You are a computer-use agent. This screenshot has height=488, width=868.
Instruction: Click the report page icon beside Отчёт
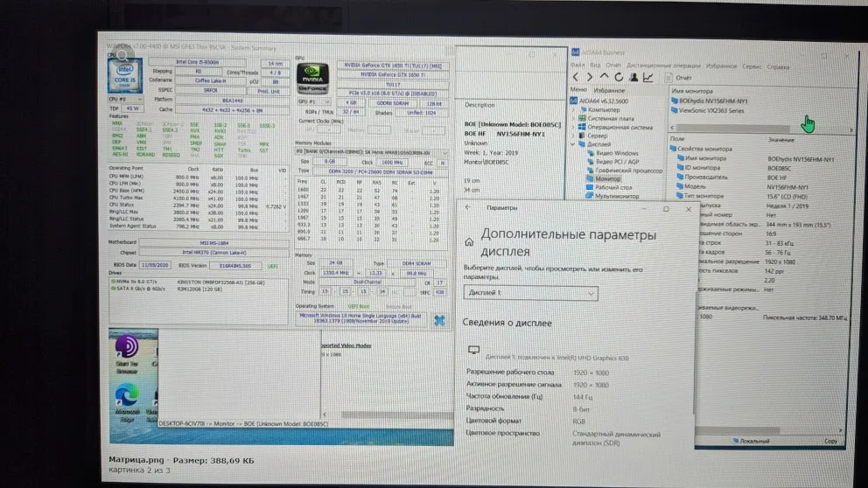click(x=668, y=78)
